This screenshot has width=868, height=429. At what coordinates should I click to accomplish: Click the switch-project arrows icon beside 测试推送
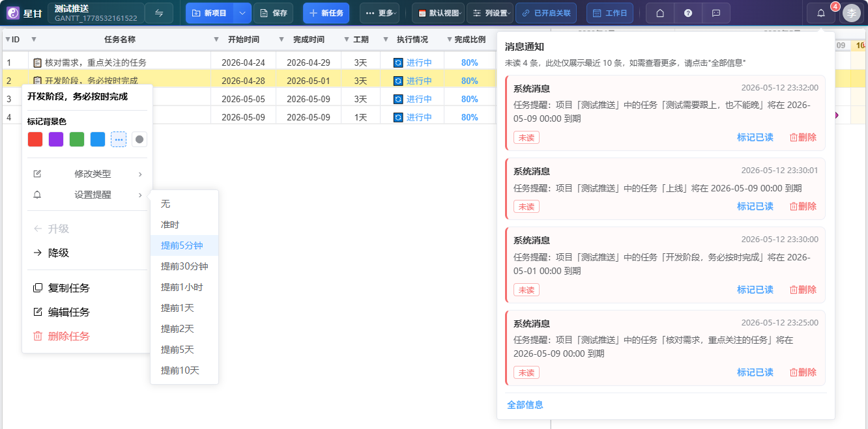pyautogui.click(x=159, y=13)
